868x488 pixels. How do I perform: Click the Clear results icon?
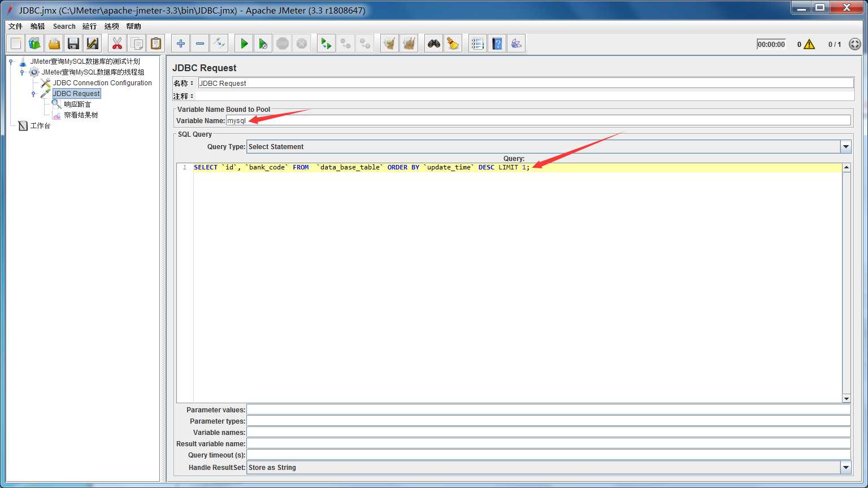tap(389, 43)
